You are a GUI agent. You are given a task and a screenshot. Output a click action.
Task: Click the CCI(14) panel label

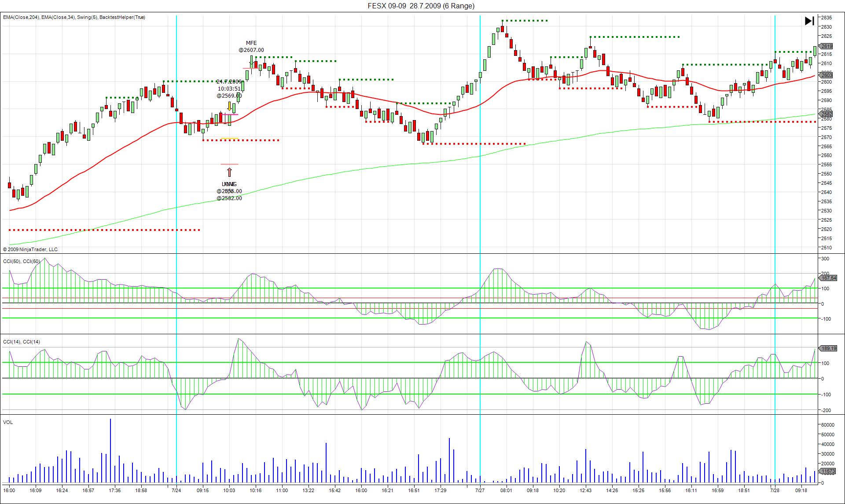point(21,342)
